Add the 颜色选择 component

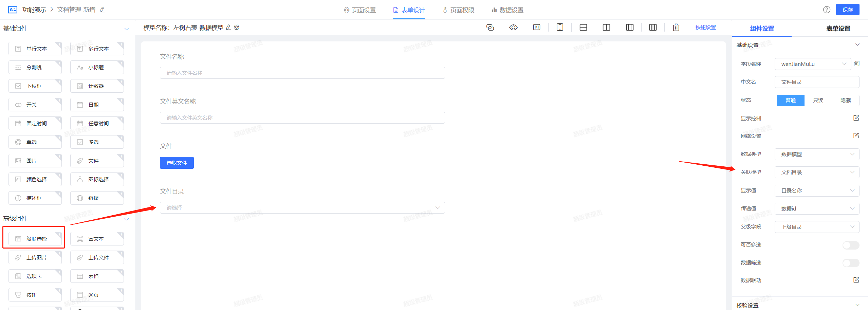click(x=35, y=179)
